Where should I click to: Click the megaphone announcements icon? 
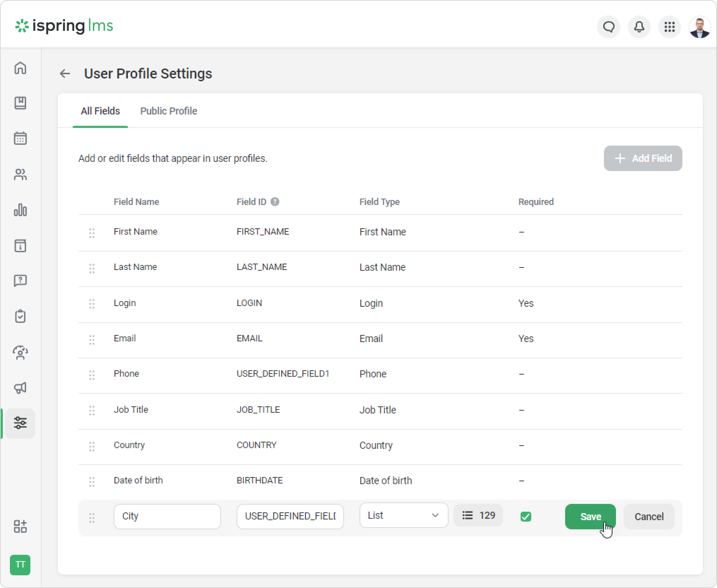pyautogui.click(x=20, y=388)
